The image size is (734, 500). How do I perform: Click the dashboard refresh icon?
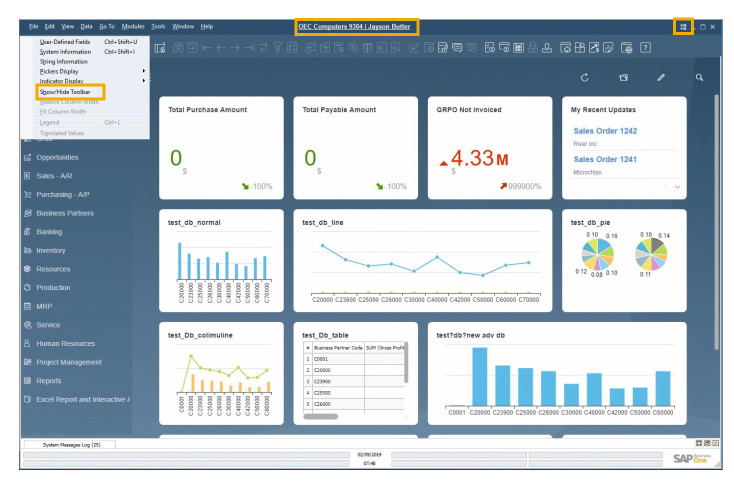click(x=584, y=77)
